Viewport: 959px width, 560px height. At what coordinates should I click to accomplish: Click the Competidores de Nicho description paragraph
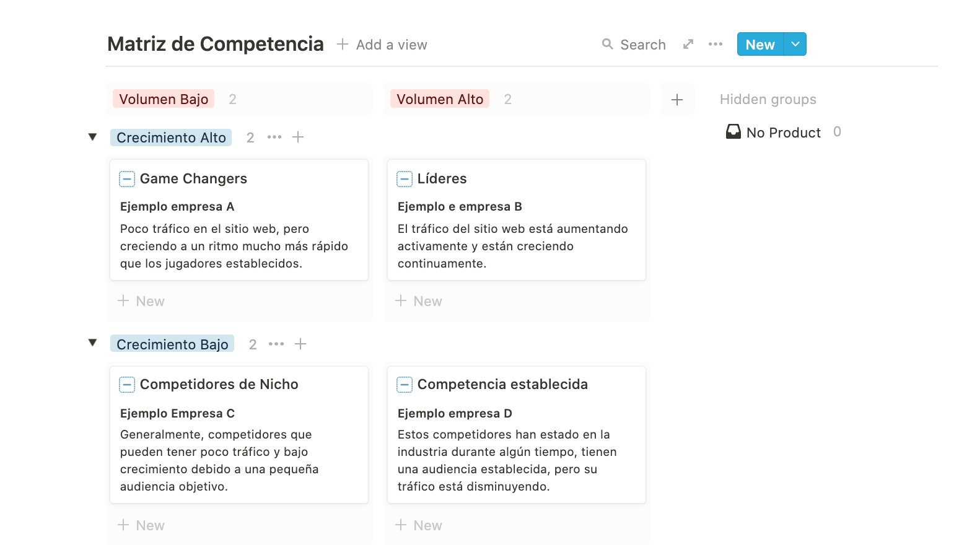(x=219, y=460)
